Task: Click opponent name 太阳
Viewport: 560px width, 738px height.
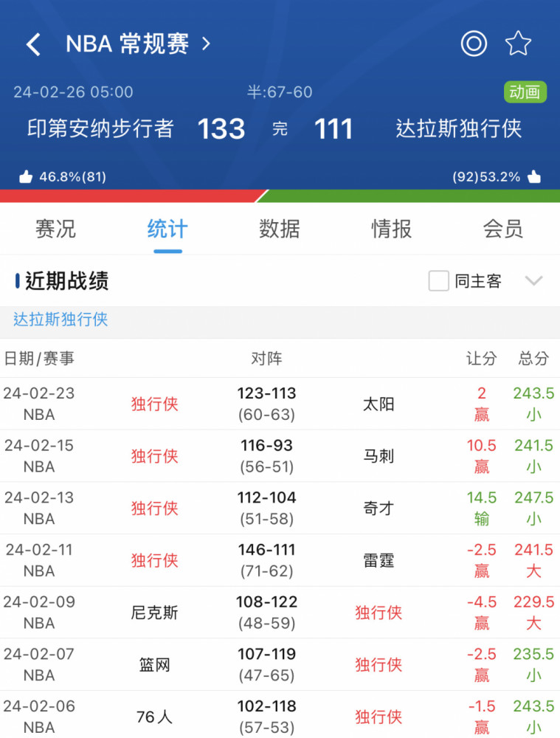Action: tap(378, 404)
